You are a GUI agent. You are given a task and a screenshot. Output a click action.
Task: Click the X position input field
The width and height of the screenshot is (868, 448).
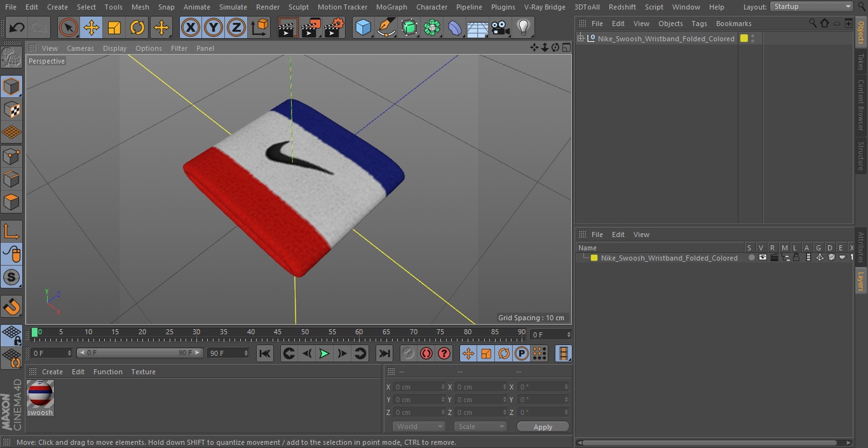[419, 387]
